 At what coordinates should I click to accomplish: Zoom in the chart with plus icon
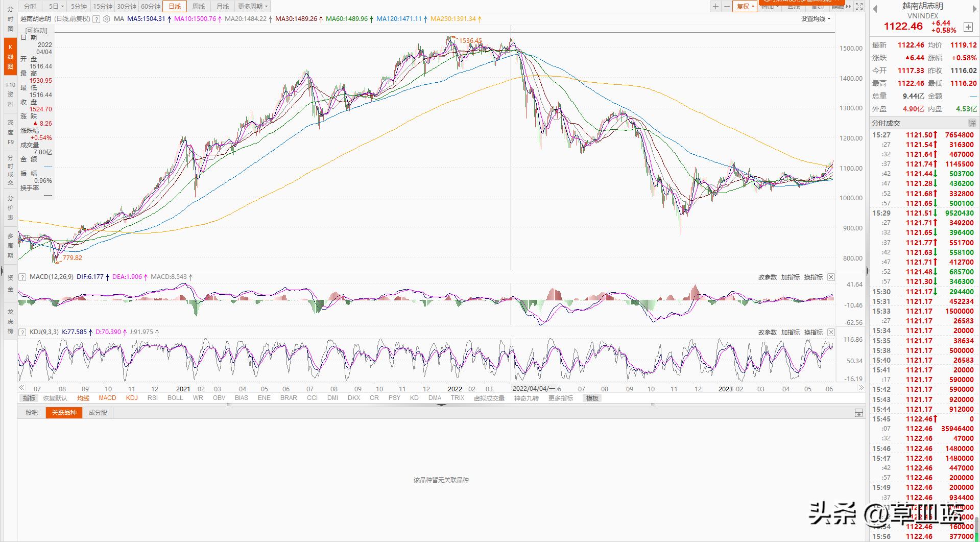[x=715, y=6]
